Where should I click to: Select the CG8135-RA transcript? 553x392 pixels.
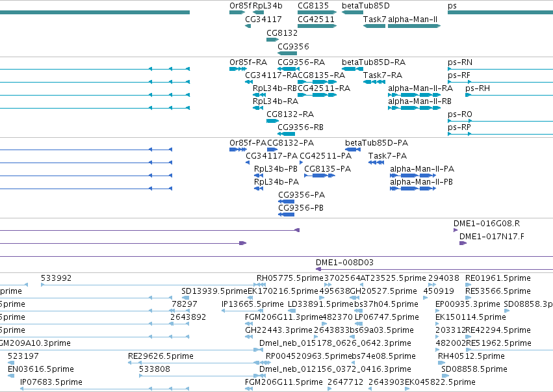[317, 82]
